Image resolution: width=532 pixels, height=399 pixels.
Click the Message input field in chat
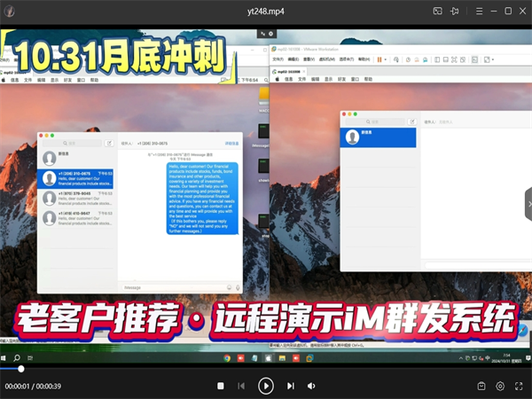(x=173, y=287)
